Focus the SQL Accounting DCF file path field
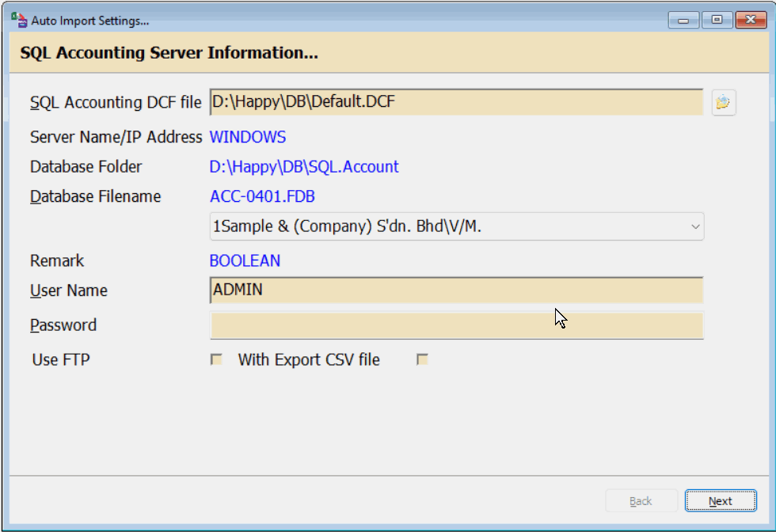The width and height of the screenshot is (776, 532). [455, 102]
